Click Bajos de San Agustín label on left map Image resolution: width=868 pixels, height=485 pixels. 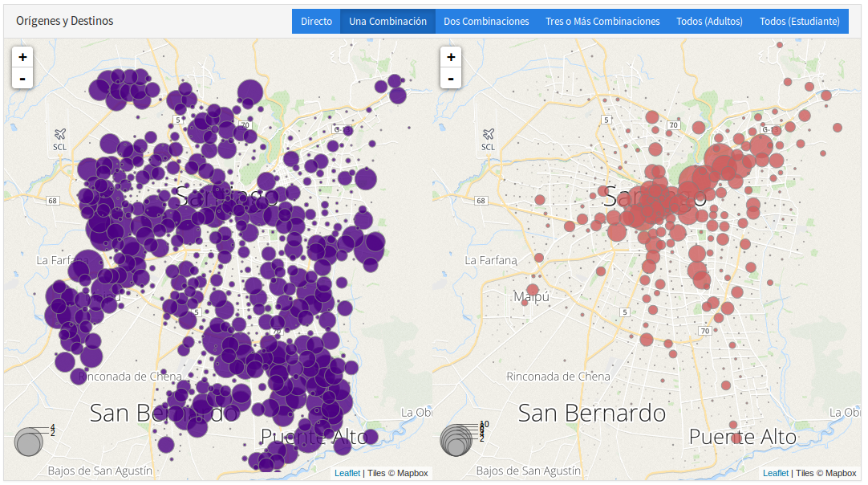click(99, 471)
